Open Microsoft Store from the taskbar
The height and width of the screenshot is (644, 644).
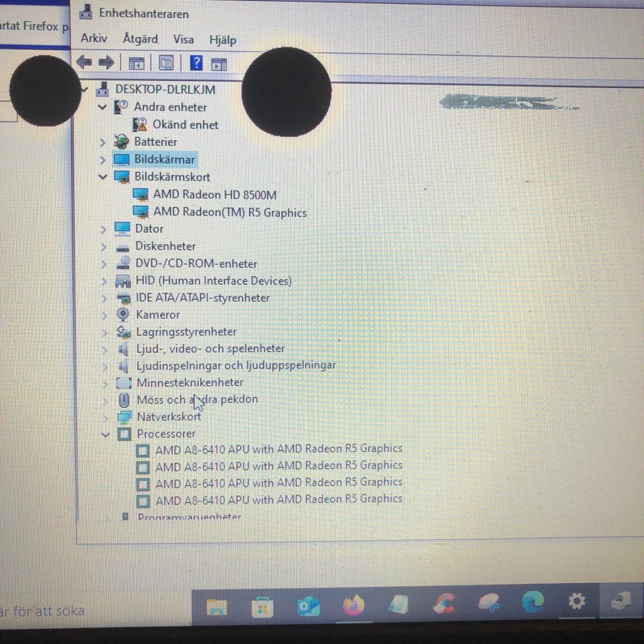tap(263, 607)
